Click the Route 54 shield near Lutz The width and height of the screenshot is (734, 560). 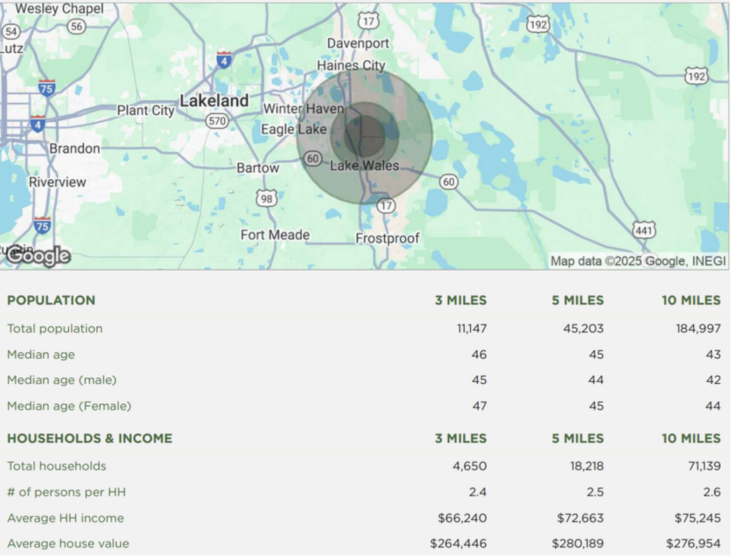click(11, 31)
